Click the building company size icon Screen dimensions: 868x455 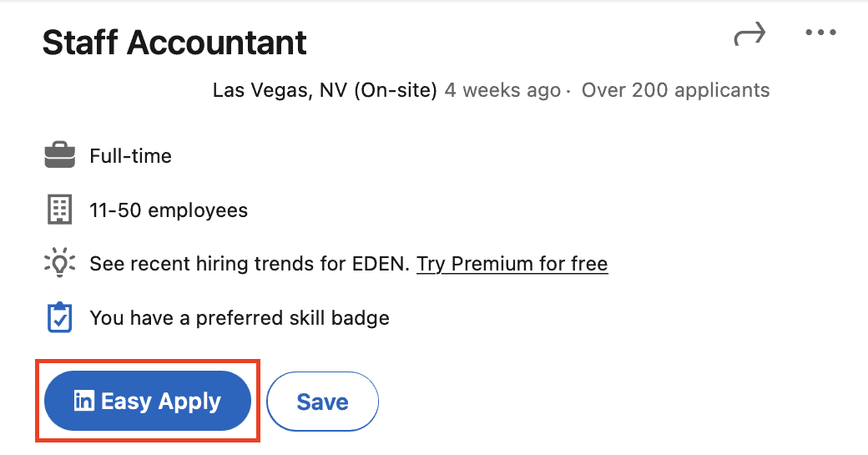click(60, 210)
